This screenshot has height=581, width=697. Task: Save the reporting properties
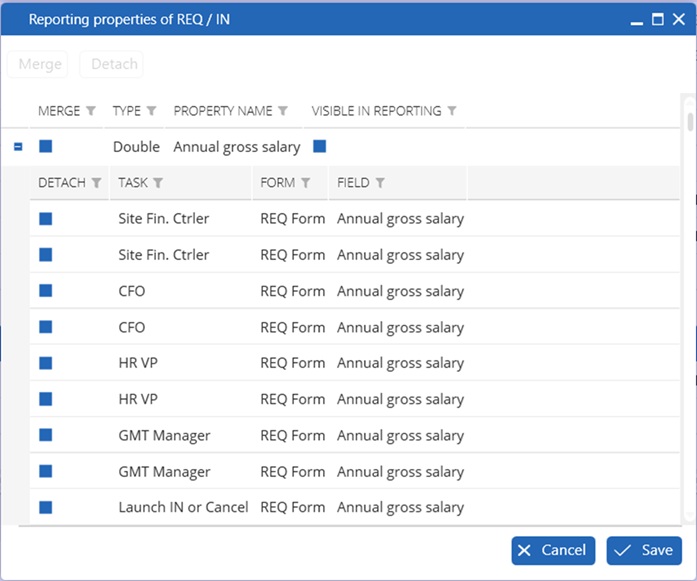point(644,550)
